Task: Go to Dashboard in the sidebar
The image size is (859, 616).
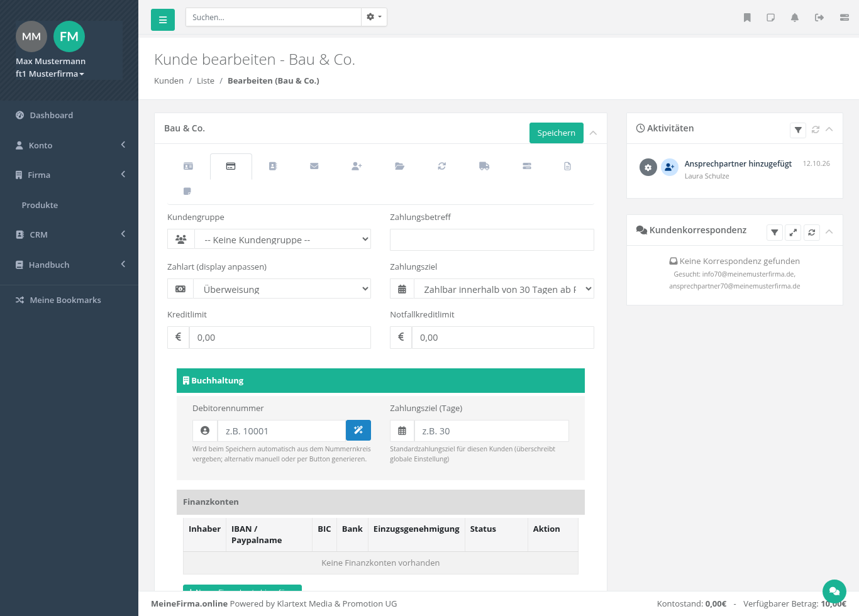Action: coord(69,115)
